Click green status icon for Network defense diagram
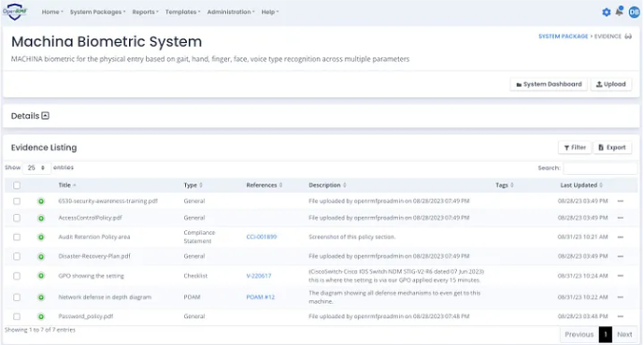Image resolution: width=644 pixels, height=345 pixels. (41, 297)
